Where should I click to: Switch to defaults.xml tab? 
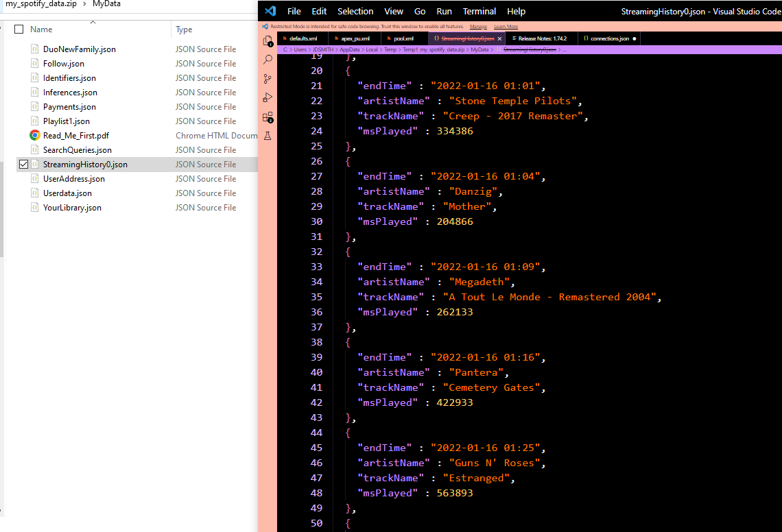click(303, 38)
